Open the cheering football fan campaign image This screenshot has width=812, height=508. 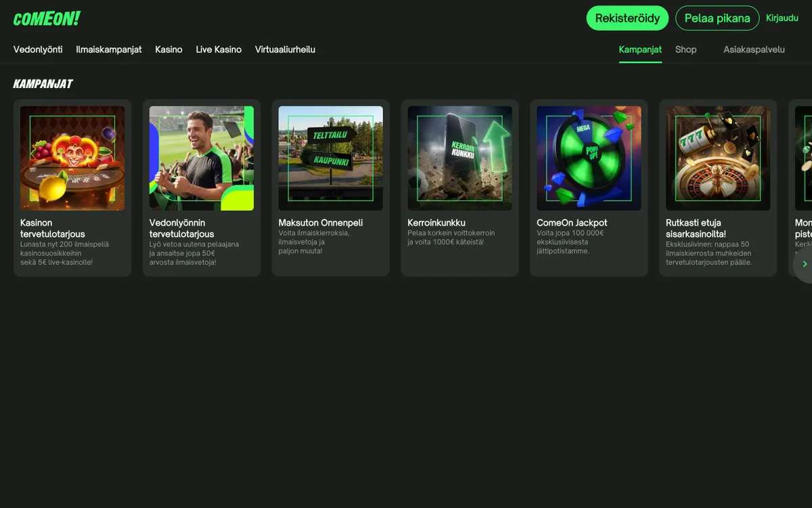click(202, 158)
